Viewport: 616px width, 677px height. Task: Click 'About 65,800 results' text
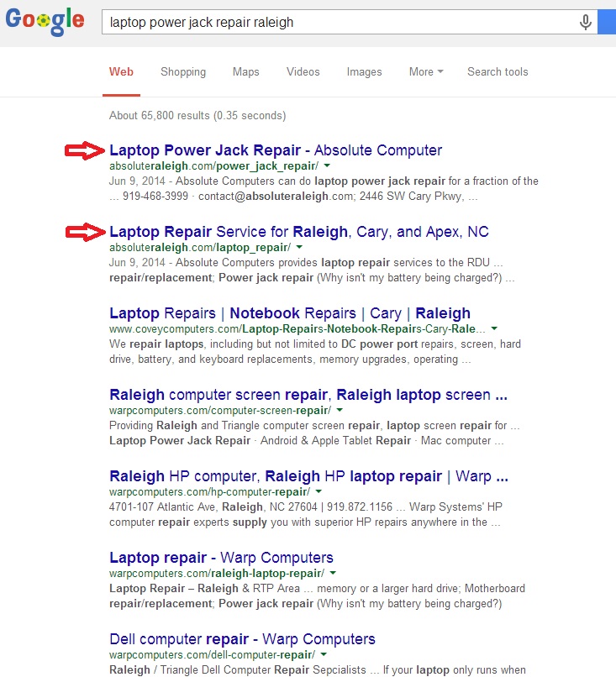(x=197, y=116)
